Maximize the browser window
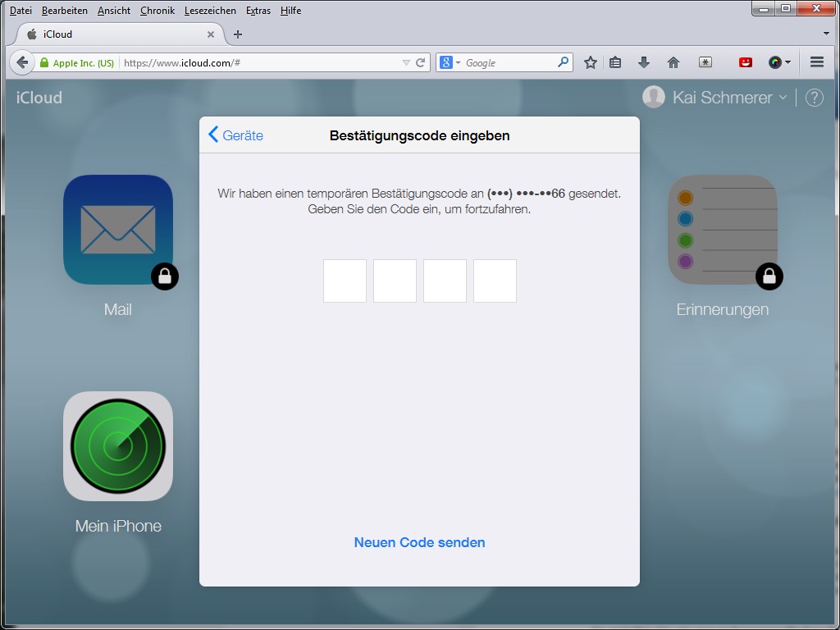The image size is (840, 630). pos(786,8)
